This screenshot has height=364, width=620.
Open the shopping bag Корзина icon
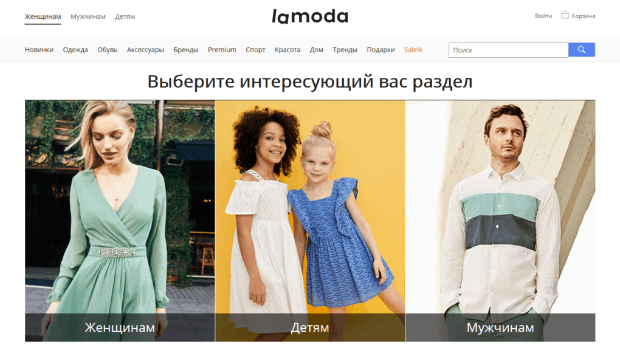coord(565,15)
